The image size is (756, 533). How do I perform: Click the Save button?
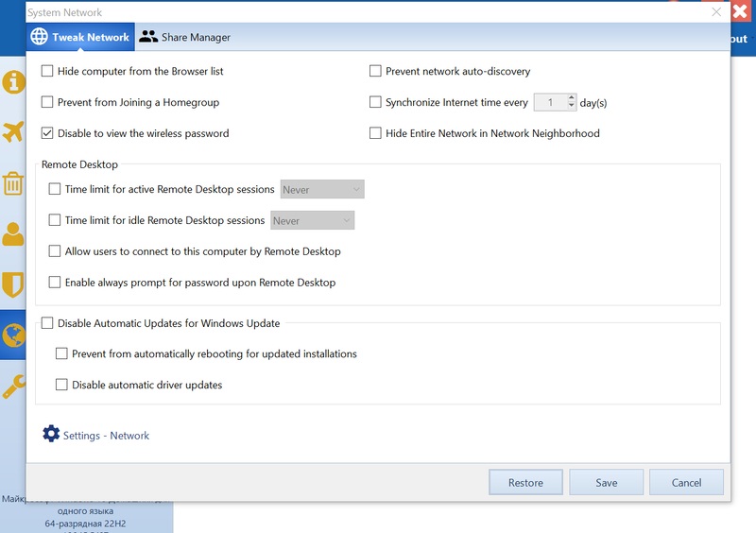(606, 482)
